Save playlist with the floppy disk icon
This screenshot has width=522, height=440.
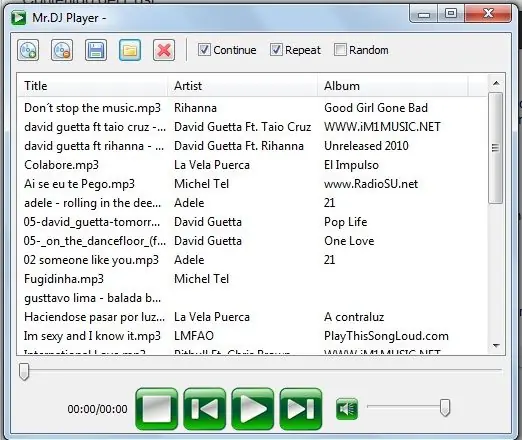point(96,50)
